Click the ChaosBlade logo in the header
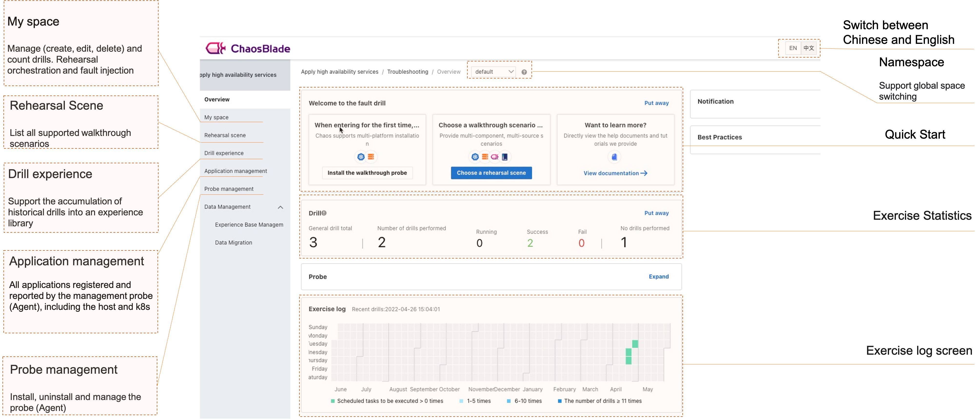 pos(248,48)
